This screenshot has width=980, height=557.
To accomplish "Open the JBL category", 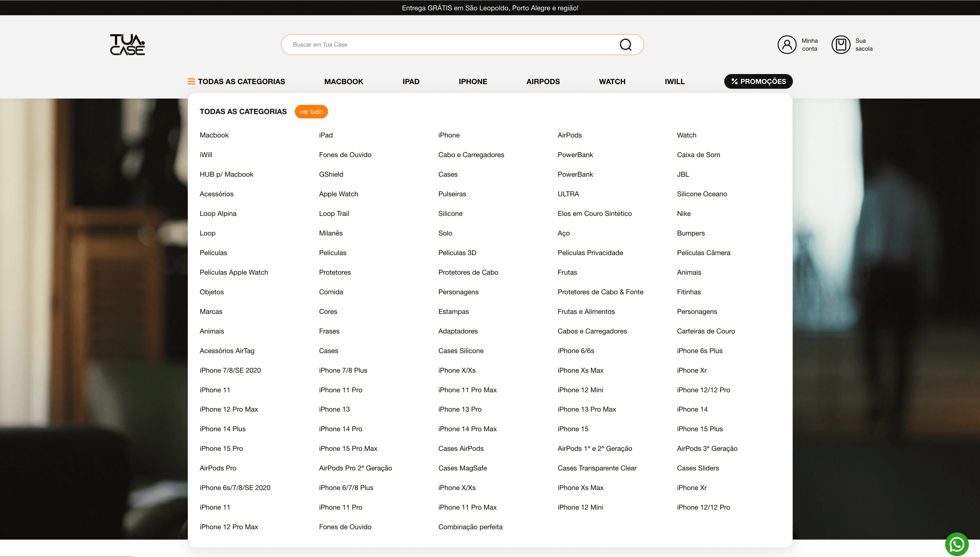I will [683, 174].
